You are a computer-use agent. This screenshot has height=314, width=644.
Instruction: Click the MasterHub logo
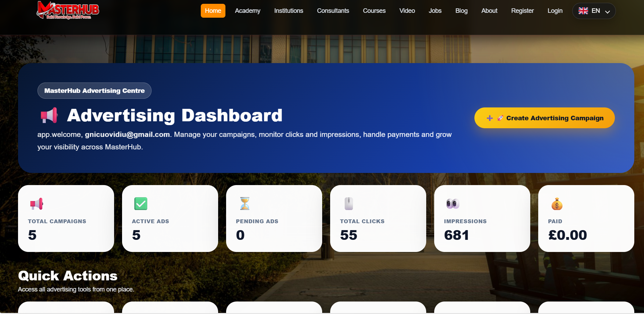click(68, 10)
